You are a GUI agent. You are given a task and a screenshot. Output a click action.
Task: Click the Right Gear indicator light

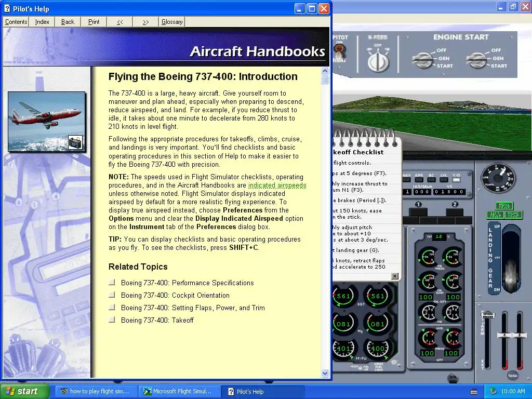tap(513, 215)
